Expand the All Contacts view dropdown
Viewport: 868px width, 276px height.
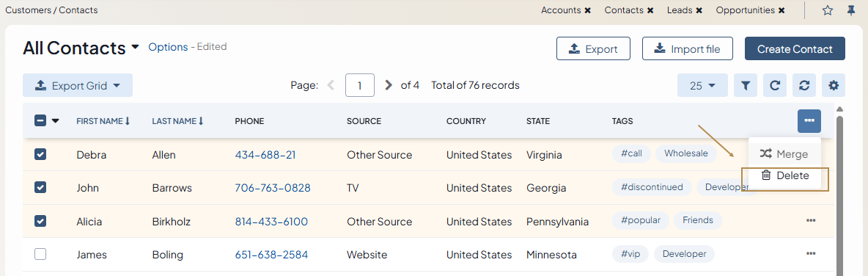pyautogui.click(x=135, y=48)
